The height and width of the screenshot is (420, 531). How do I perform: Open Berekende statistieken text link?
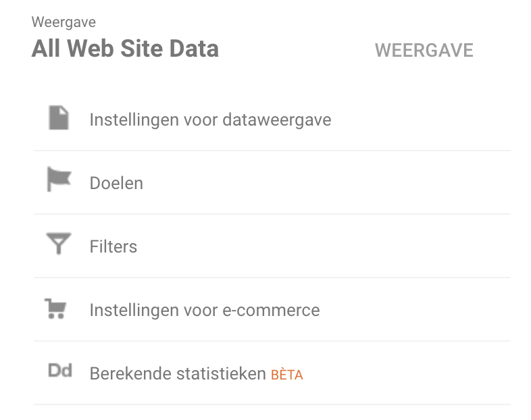coord(178,373)
